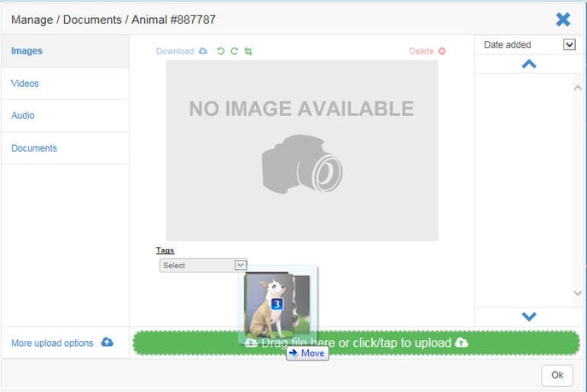
Task: Click the Download cloud icon
Action: [203, 51]
